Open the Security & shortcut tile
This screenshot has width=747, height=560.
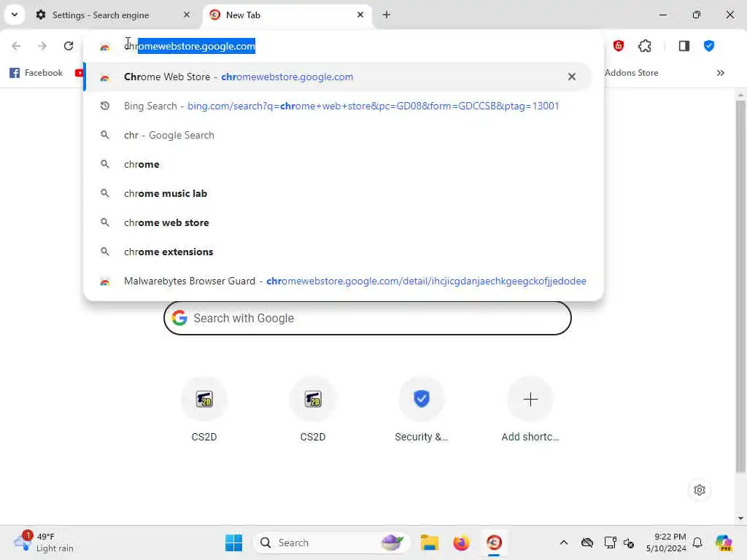(x=422, y=411)
